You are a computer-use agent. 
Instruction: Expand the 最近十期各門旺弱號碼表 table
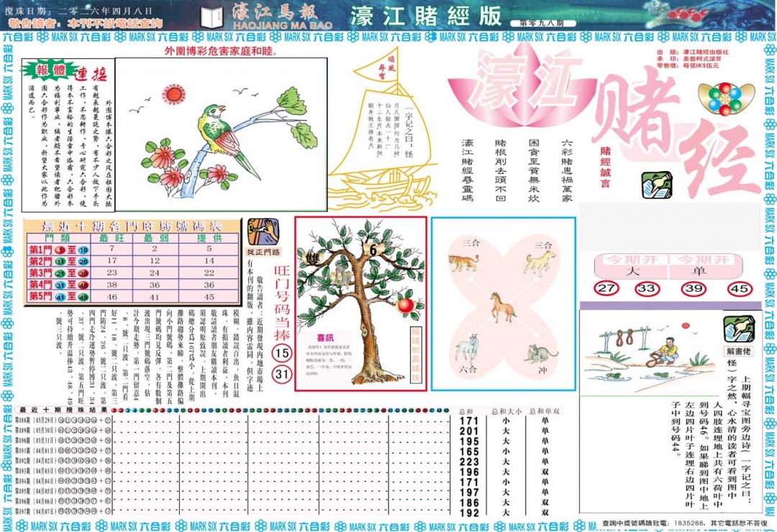point(133,225)
